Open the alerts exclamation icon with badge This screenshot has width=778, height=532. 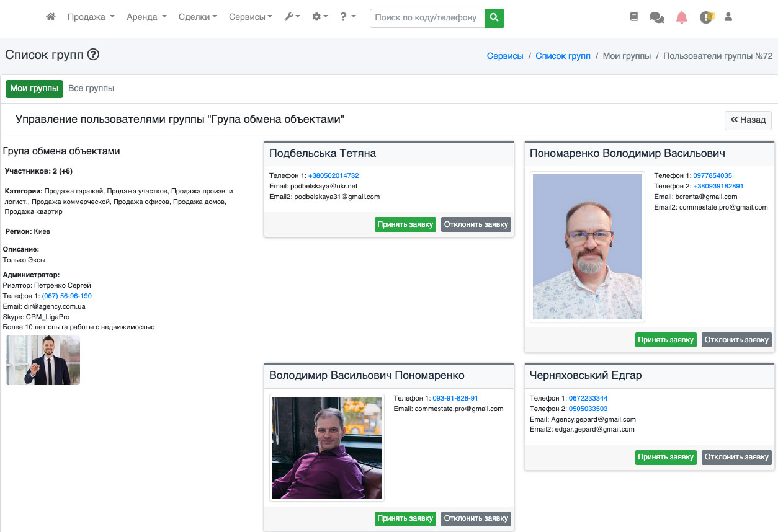click(x=706, y=17)
